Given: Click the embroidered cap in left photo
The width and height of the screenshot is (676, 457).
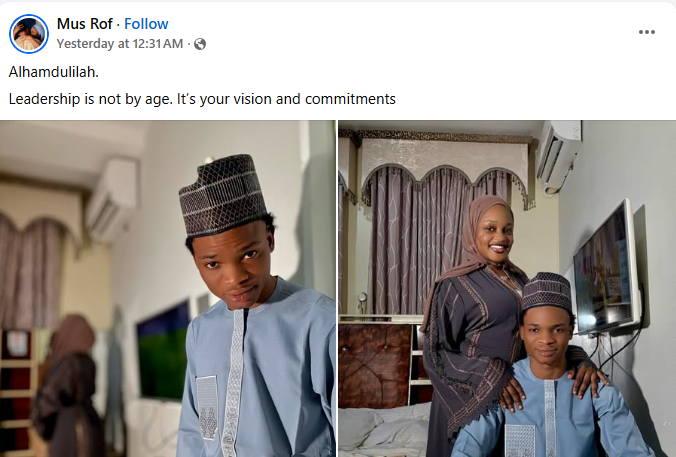Looking at the screenshot, I should click(x=222, y=194).
